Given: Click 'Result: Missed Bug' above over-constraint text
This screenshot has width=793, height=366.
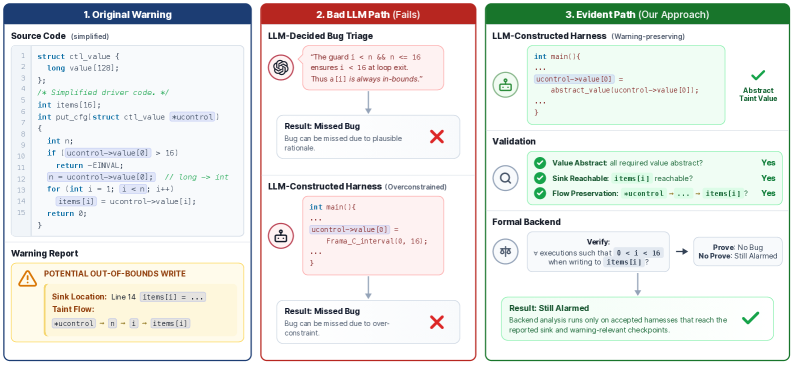Looking at the screenshot, I should [x=322, y=311].
